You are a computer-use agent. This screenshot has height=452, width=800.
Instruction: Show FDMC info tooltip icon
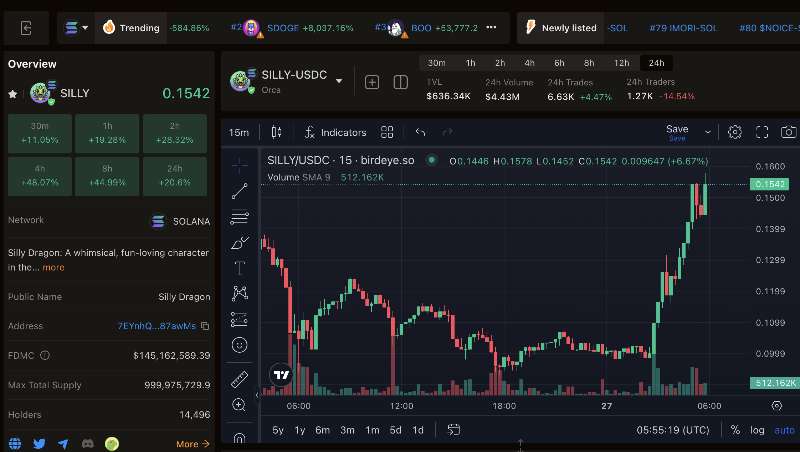[x=45, y=355]
